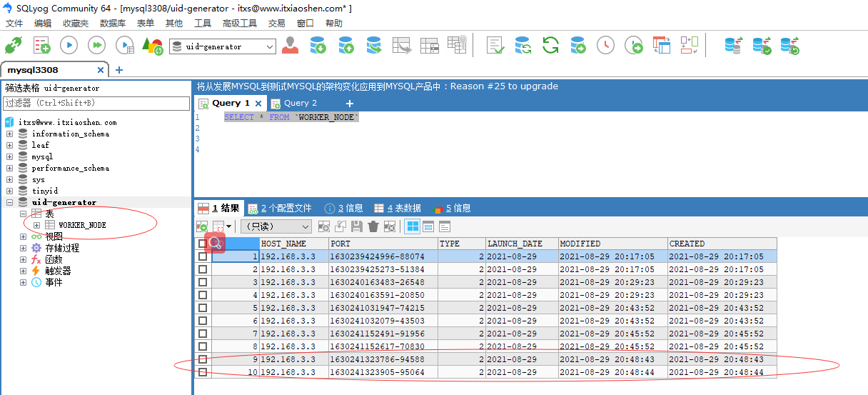Open the 文件 menu
Viewport: 868px width, 395px height.
[x=14, y=23]
